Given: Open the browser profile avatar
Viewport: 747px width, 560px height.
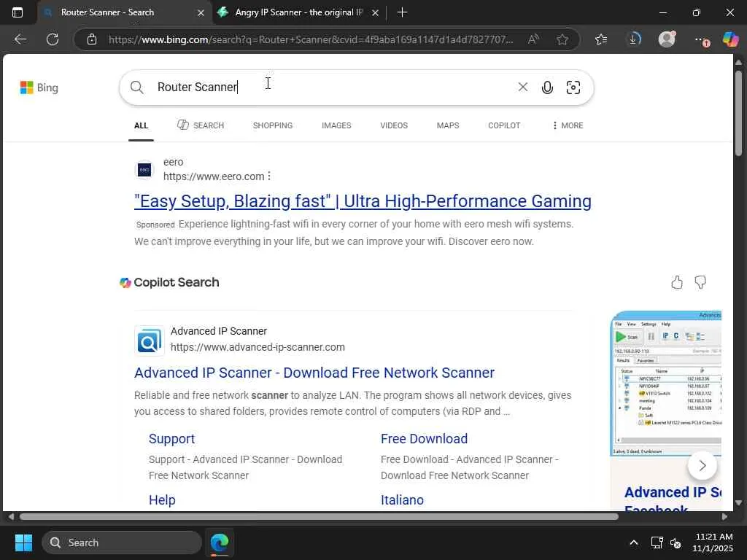Looking at the screenshot, I should tap(667, 39).
